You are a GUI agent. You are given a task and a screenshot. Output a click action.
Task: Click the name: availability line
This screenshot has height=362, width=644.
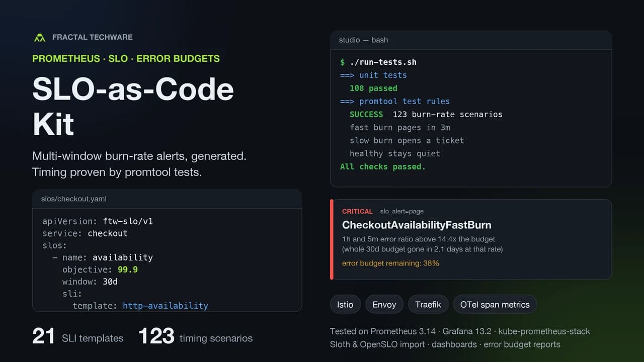coord(103,257)
